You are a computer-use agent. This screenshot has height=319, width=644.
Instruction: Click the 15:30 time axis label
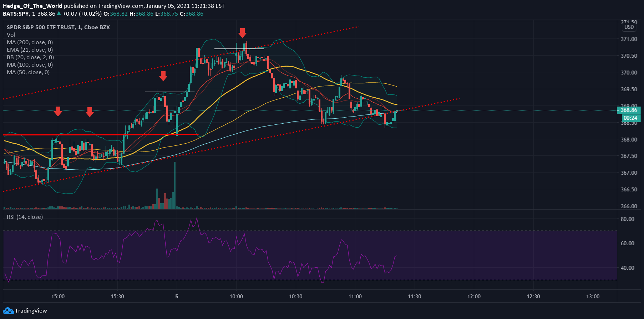pos(117,297)
